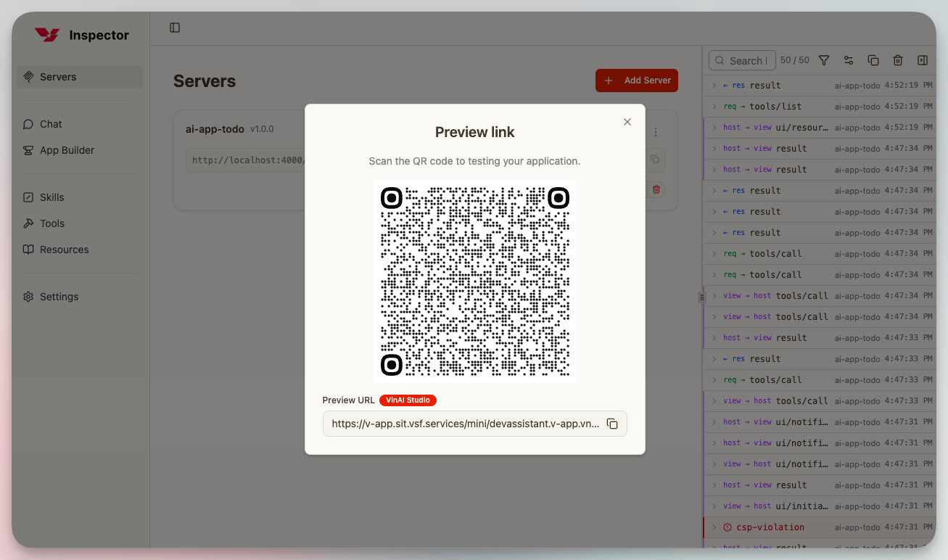Clear logs with the trash icon
The width and height of the screenshot is (948, 560).
[898, 60]
